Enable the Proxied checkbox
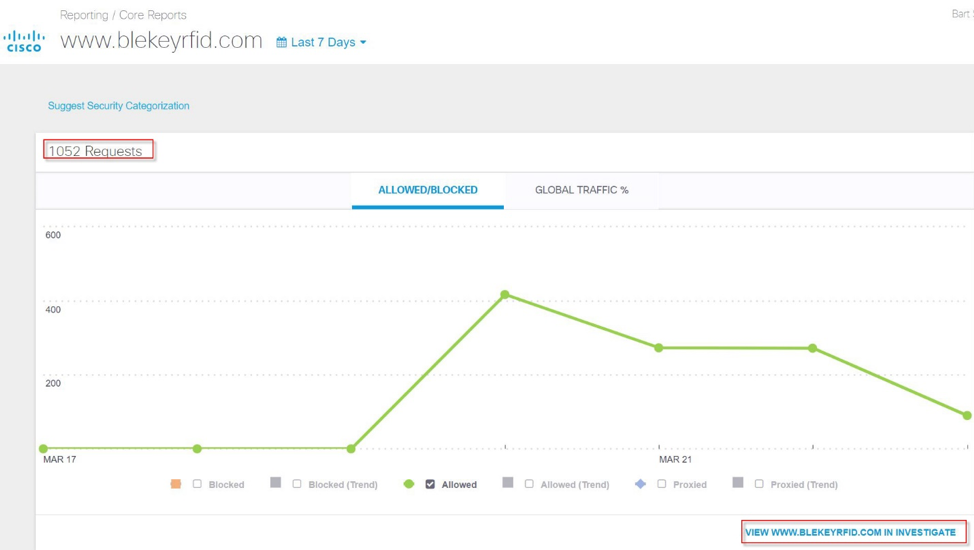The image size is (974, 550). coord(661,484)
